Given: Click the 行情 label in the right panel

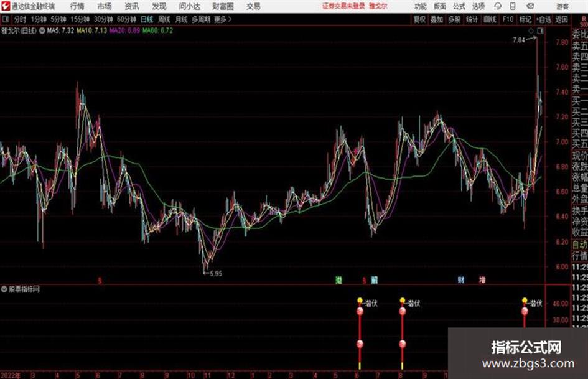Looking at the screenshot, I should point(580,256).
